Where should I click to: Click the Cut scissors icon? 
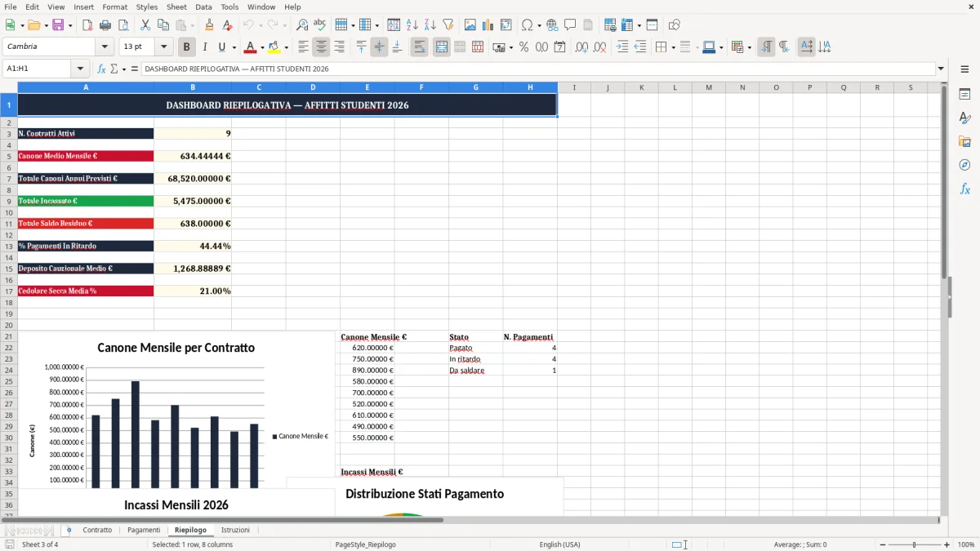click(x=145, y=25)
